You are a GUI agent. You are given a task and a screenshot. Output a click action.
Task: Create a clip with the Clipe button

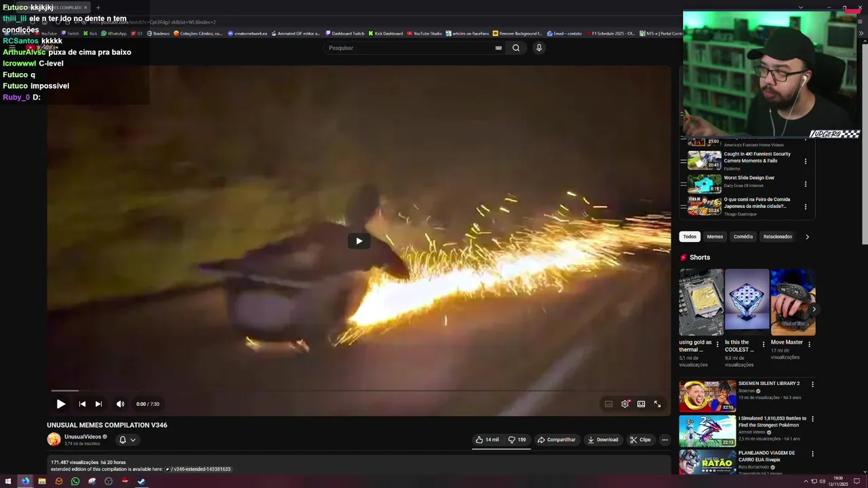click(640, 440)
